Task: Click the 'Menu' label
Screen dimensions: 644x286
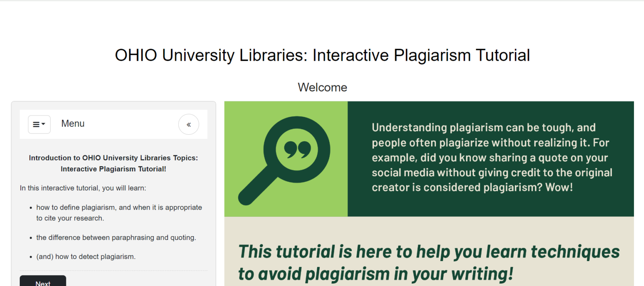Action: (73, 123)
